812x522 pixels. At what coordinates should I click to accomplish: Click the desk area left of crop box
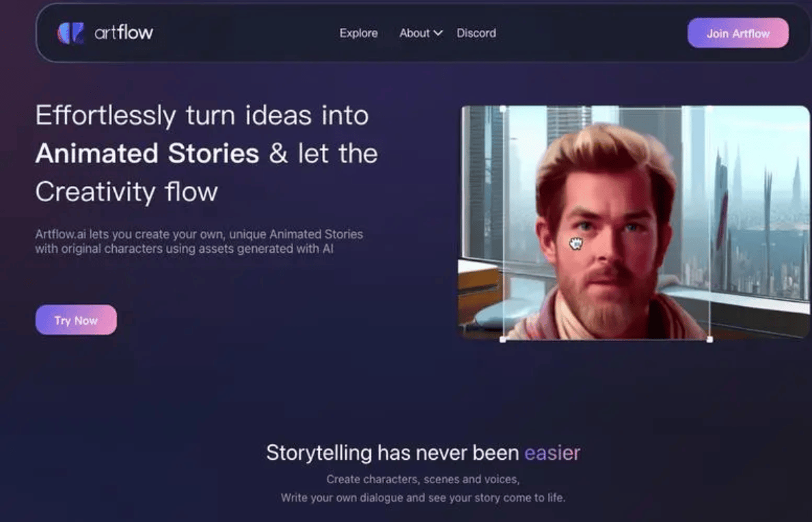coord(478,287)
